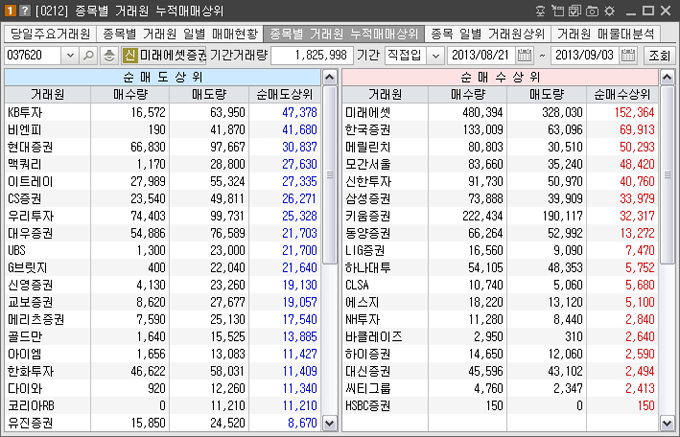Select the 골드만 broker cell
Image resolution: width=680 pixels, height=437 pixels.
[48, 337]
